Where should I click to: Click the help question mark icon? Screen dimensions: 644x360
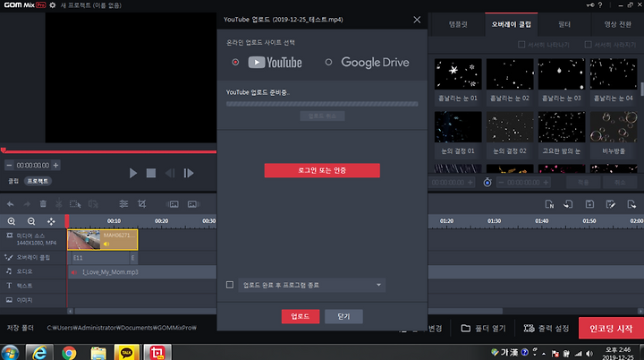600,5
